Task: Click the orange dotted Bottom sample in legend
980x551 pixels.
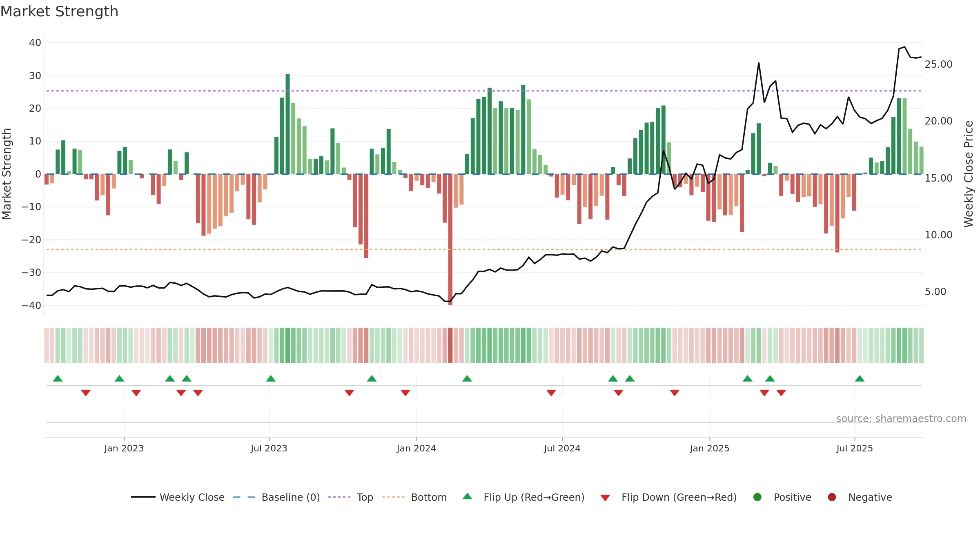Action: point(394,497)
